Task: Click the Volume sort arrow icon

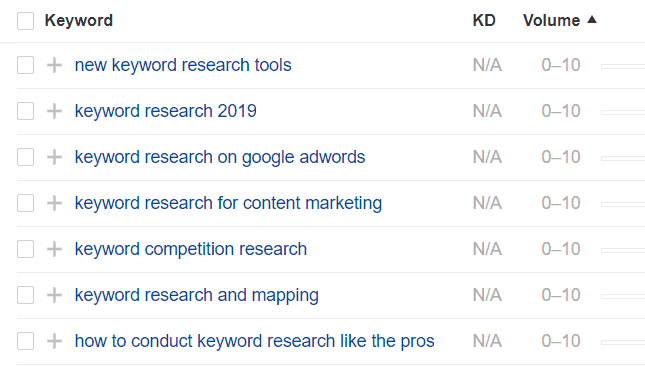Action: [x=592, y=19]
